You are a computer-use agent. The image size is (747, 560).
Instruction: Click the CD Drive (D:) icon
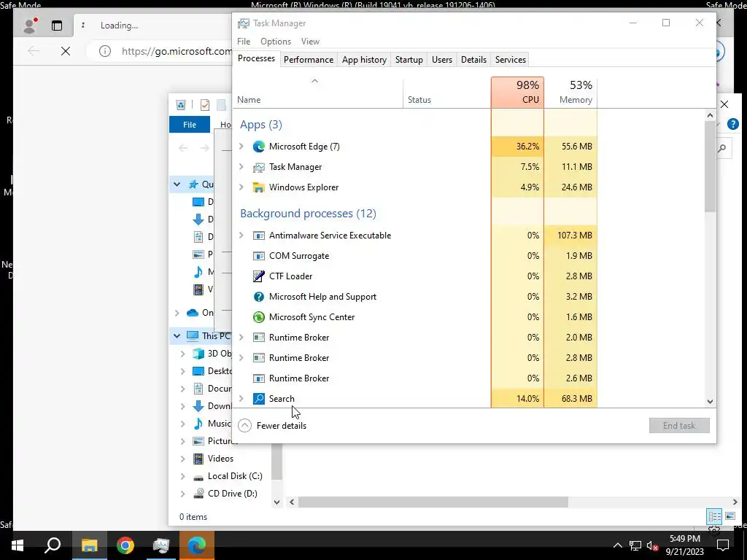pyautogui.click(x=198, y=494)
